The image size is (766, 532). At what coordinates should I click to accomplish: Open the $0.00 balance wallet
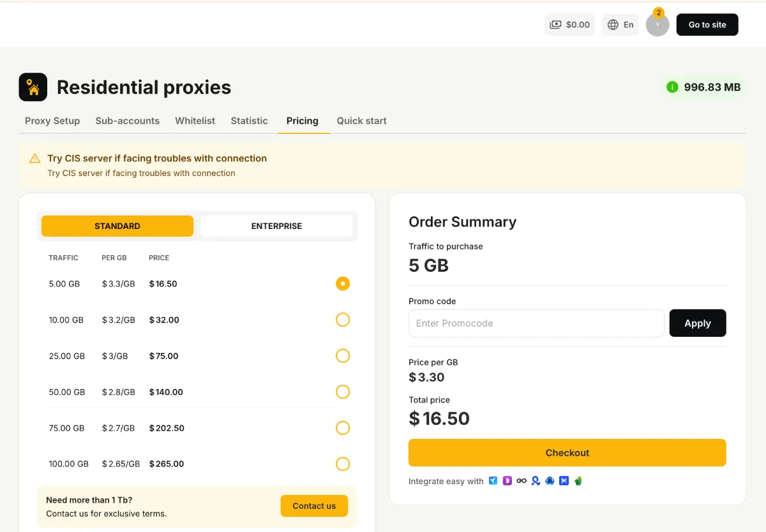569,25
